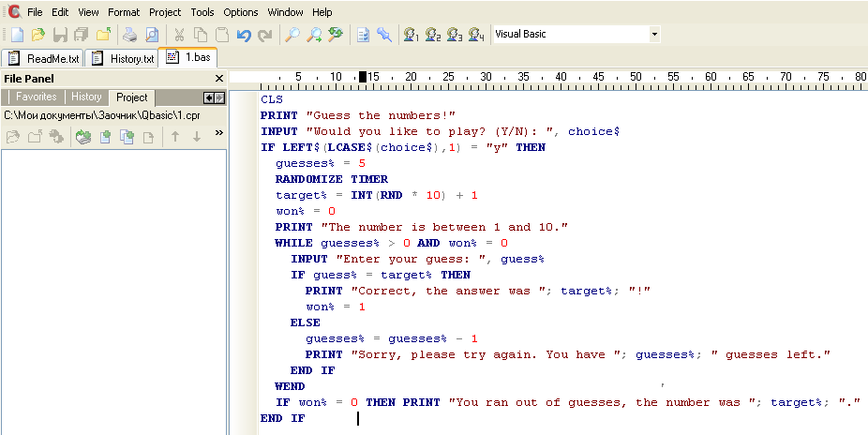Open the Visual Basic syntax dropdown

coord(655,35)
